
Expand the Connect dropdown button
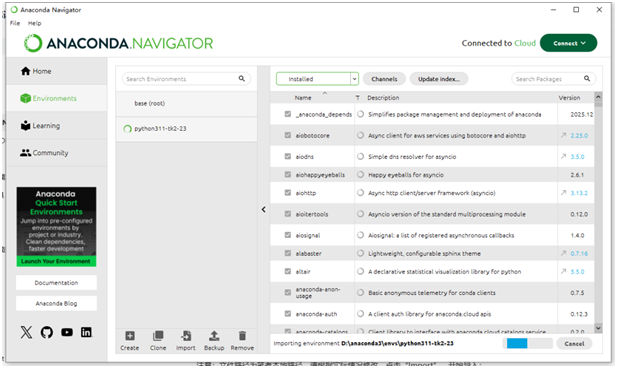tap(569, 43)
